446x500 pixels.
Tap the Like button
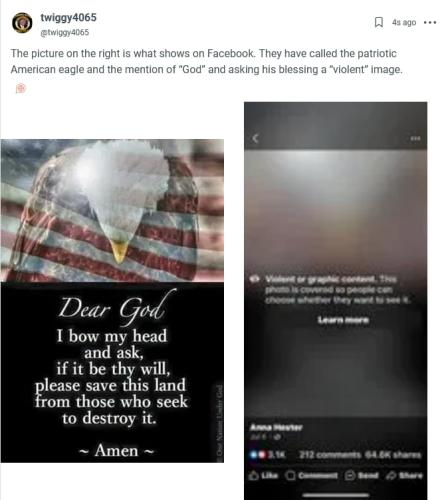(x=264, y=475)
